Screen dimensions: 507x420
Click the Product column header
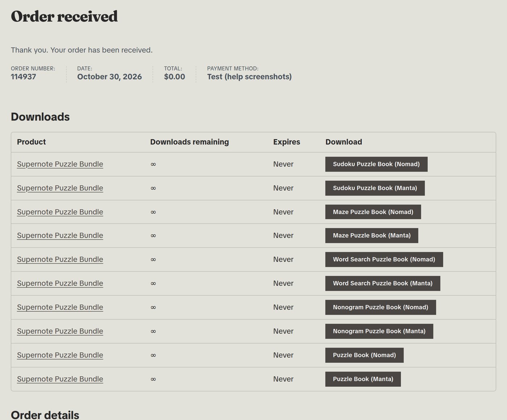(32, 142)
